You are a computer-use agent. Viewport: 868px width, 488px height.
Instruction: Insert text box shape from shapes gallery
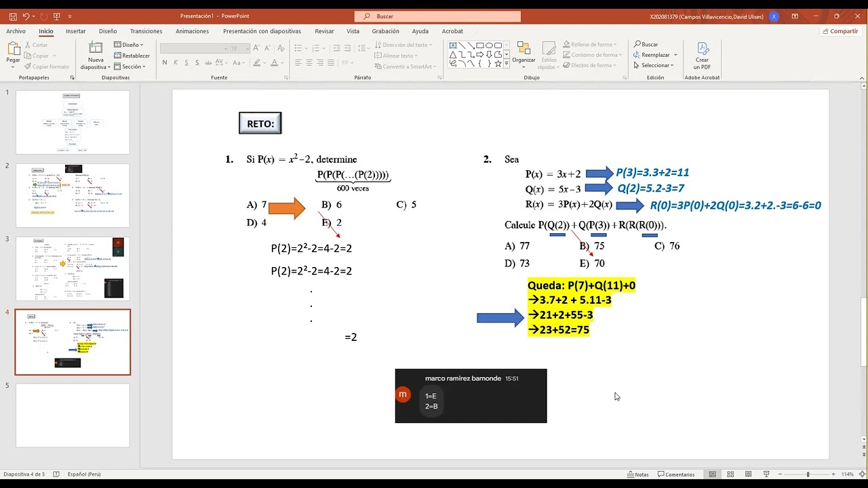[x=453, y=45]
